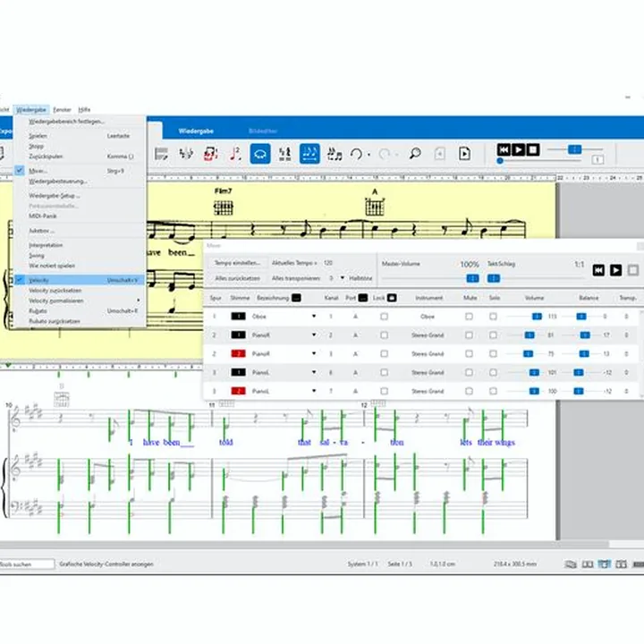The width and height of the screenshot is (644, 644).
Task: Open dropdown of black-swatch PianoR track
Action: coord(314,335)
